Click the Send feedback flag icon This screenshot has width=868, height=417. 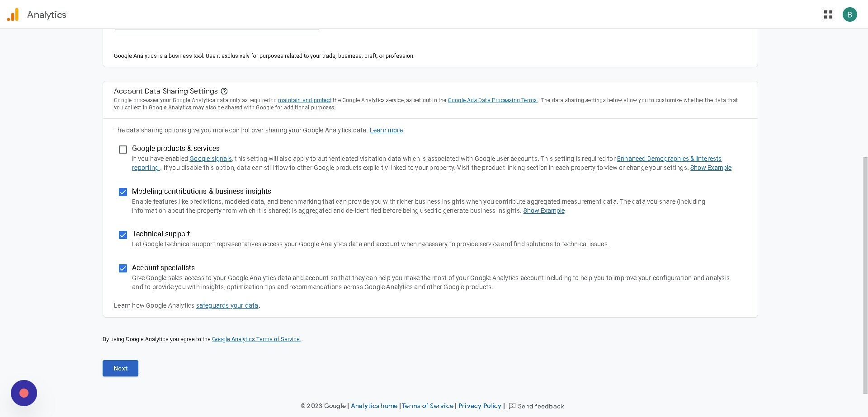(512, 406)
